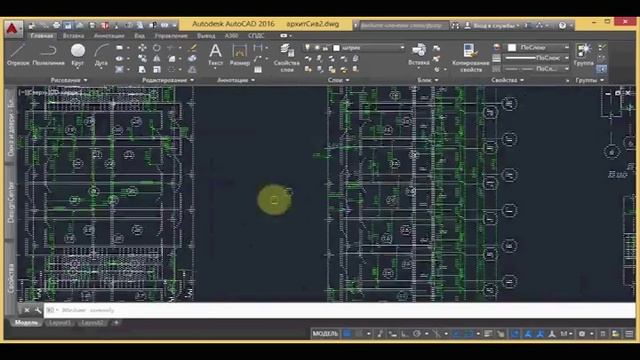Expand the Рисование panel
This screenshot has height=360, width=640.
pyautogui.click(x=69, y=80)
